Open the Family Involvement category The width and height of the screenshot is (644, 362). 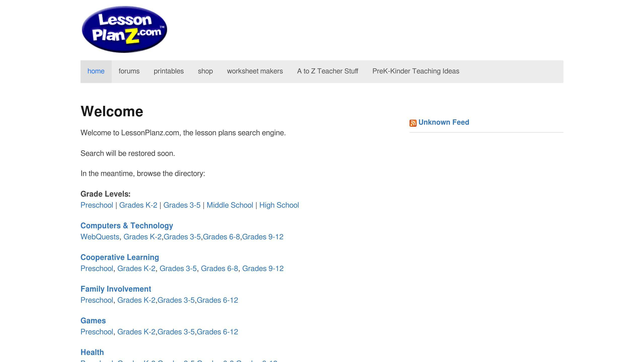pyautogui.click(x=116, y=289)
